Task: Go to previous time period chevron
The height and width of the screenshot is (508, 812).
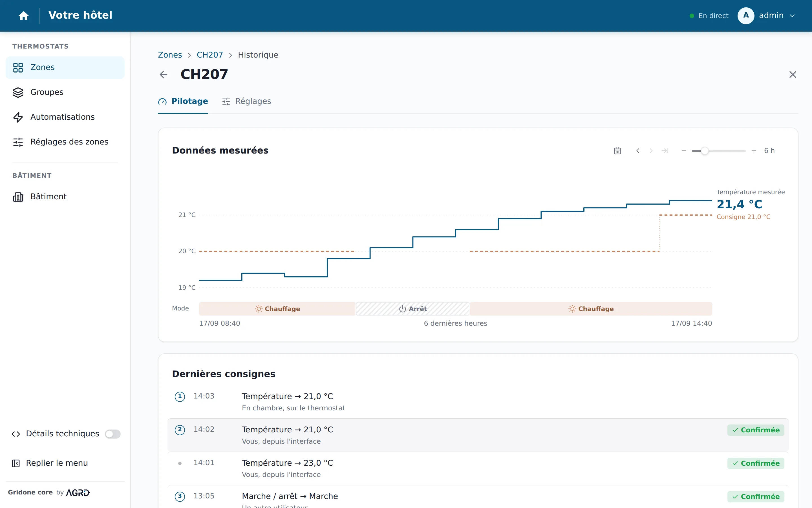Action: pos(638,151)
